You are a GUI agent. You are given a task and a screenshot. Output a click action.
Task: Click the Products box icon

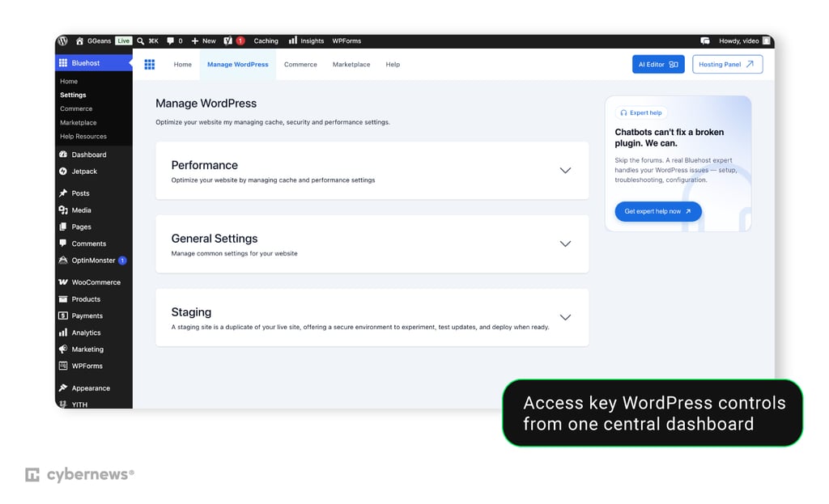coord(63,299)
